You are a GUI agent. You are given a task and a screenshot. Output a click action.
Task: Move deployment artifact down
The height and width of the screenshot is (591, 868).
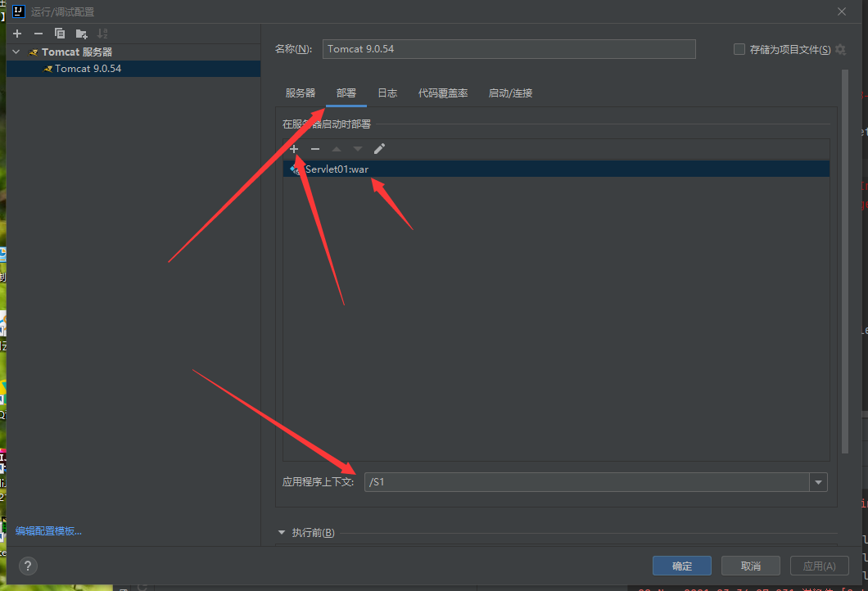click(x=358, y=149)
